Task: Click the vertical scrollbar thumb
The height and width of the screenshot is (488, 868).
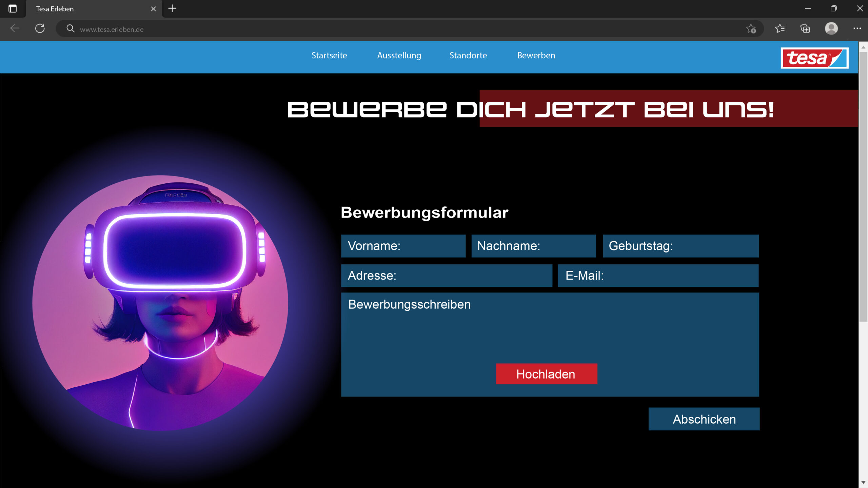Action: (863, 186)
